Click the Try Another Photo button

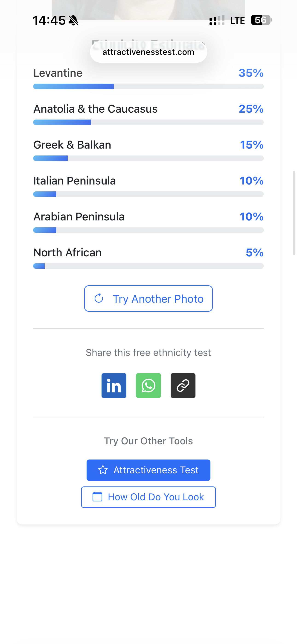point(148,299)
